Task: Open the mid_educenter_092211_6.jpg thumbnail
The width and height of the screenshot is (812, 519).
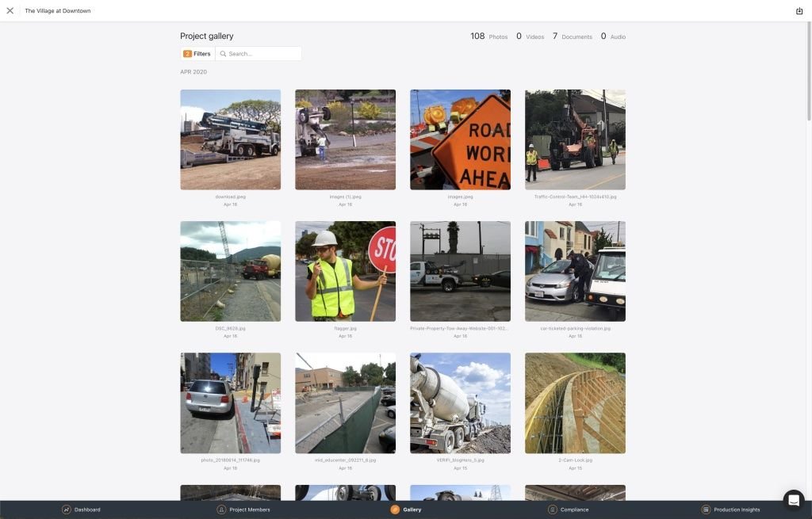Action: tap(346, 403)
